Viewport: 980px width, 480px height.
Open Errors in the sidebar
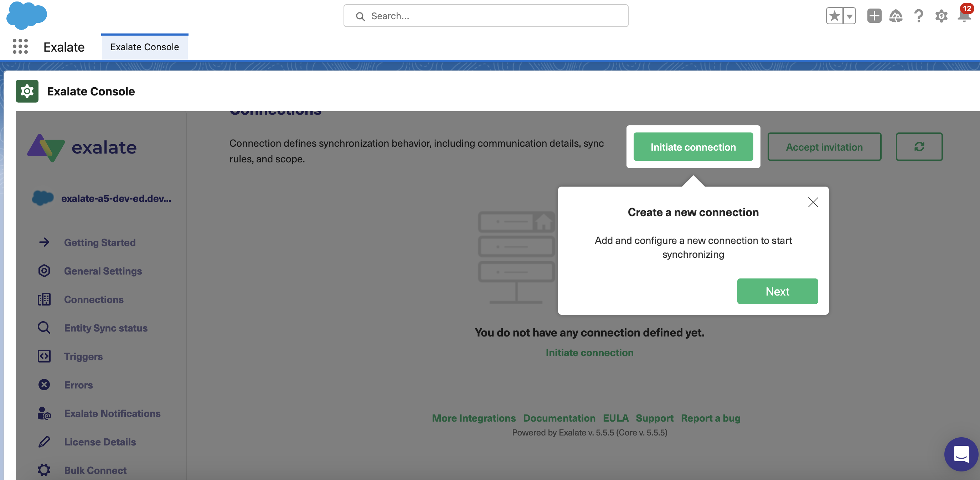click(x=78, y=385)
